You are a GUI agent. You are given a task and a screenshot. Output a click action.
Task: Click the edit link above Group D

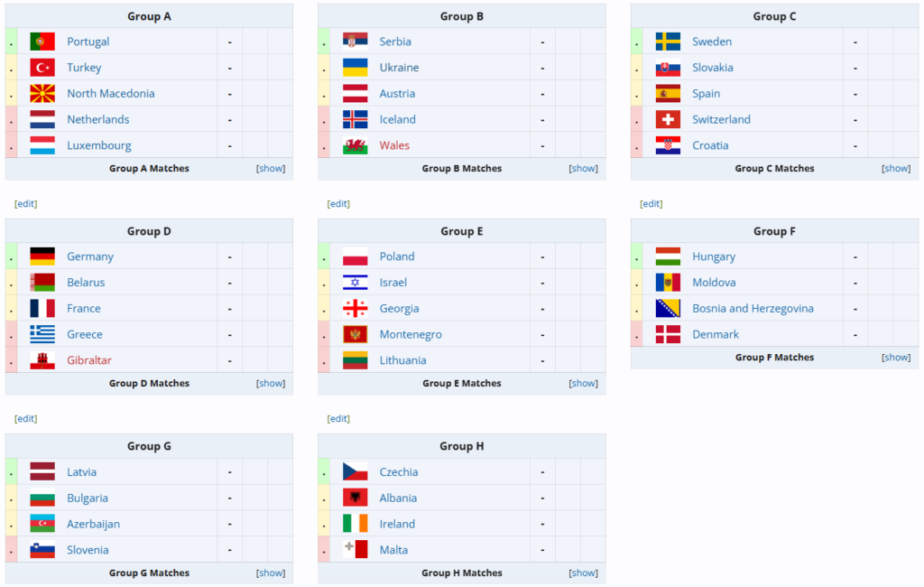click(x=25, y=203)
